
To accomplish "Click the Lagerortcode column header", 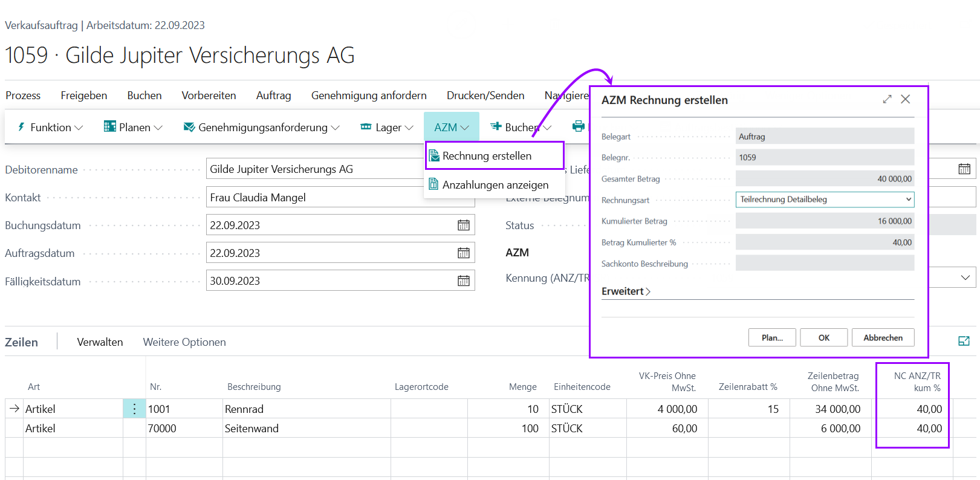I will click(421, 387).
